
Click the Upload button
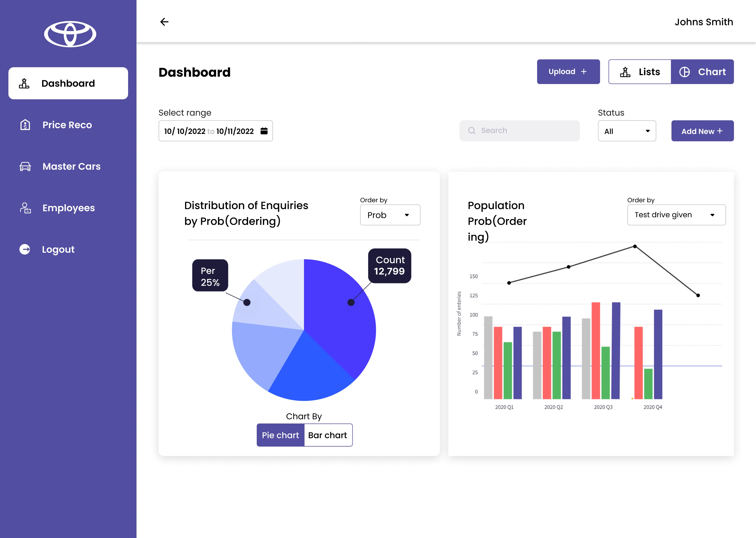pyautogui.click(x=568, y=72)
